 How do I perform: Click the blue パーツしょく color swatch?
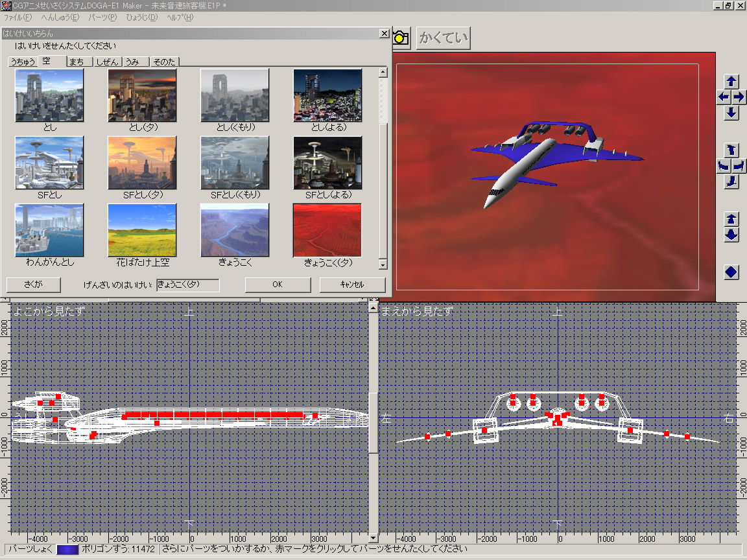click(67, 550)
